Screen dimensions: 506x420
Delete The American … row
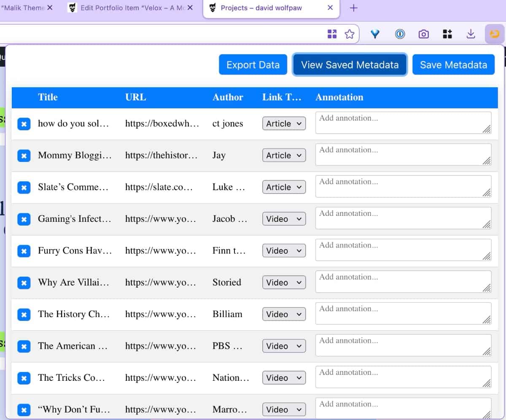pyautogui.click(x=24, y=346)
